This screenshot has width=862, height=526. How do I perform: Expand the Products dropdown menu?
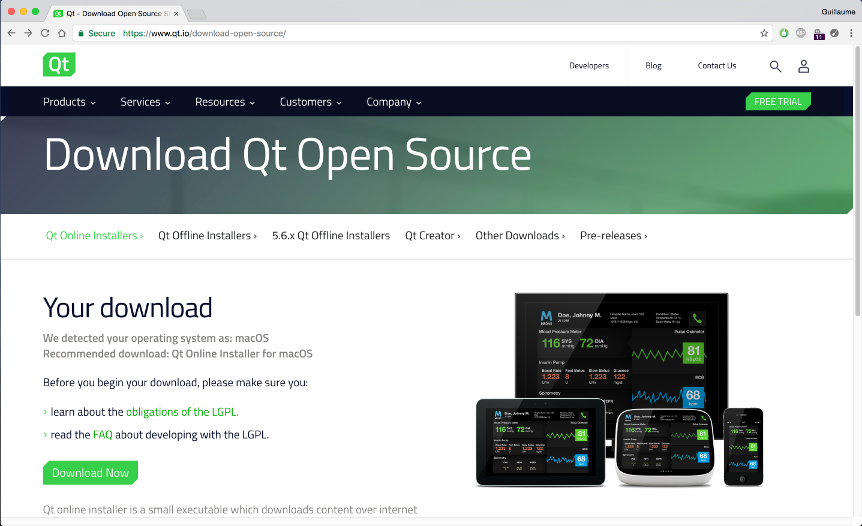pyautogui.click(x=69, y=102)
